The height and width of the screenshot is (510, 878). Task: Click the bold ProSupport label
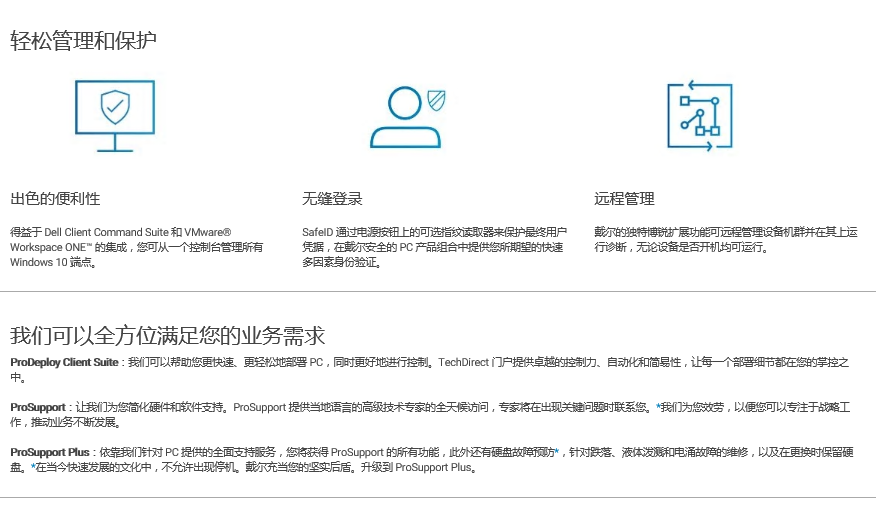tap(38, 408)
